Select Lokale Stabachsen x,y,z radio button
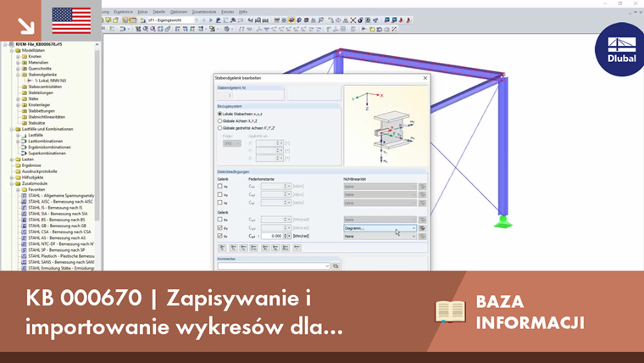 pyautogui.click(x=219, y=114)
